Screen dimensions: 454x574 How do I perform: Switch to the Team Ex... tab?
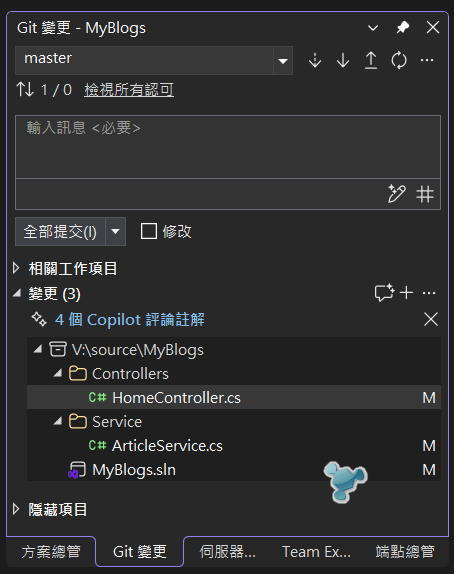pos(316,551)
